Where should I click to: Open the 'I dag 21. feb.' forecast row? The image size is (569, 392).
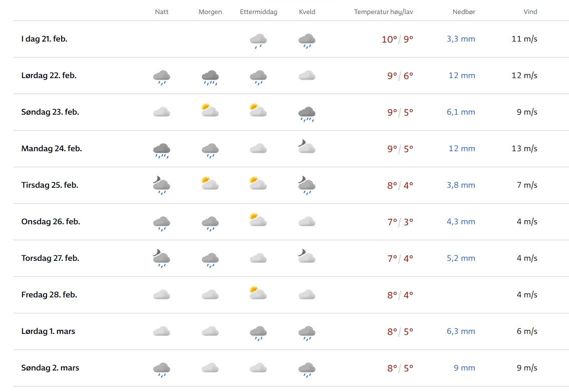coord(44,39)
